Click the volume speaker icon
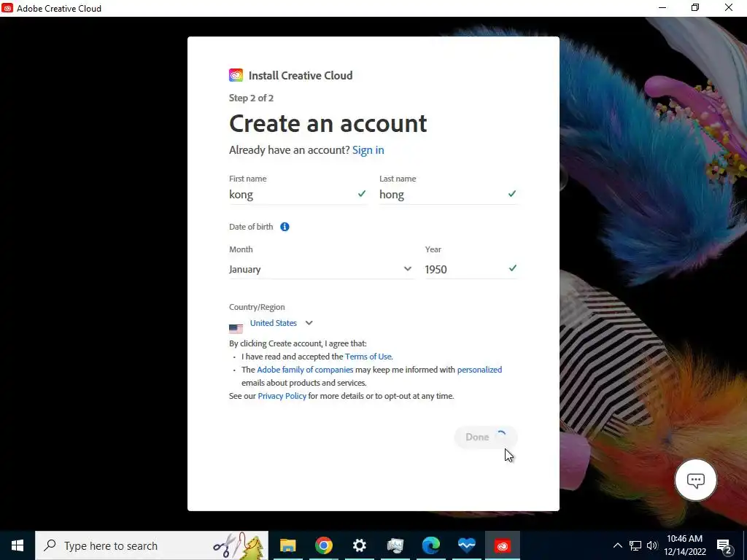Screen dimensions: 747x560 652,545
